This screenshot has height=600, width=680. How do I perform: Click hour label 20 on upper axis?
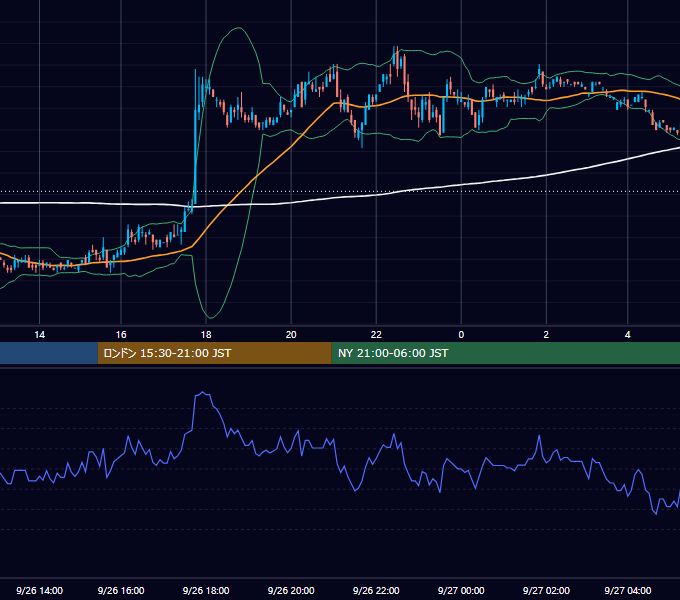tap(291, 335)
